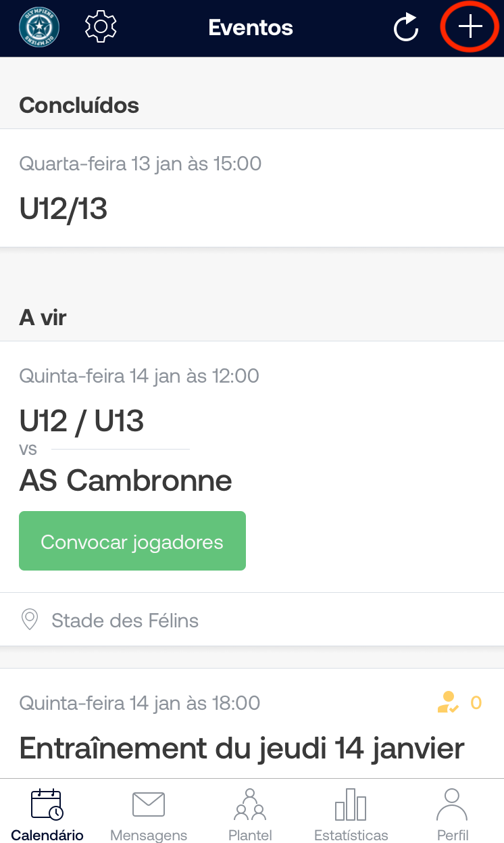The height and width of the screenshot is (843, 504).
Task: Open the Estatísticas bar chart icon
Action: tap(351, 804)
